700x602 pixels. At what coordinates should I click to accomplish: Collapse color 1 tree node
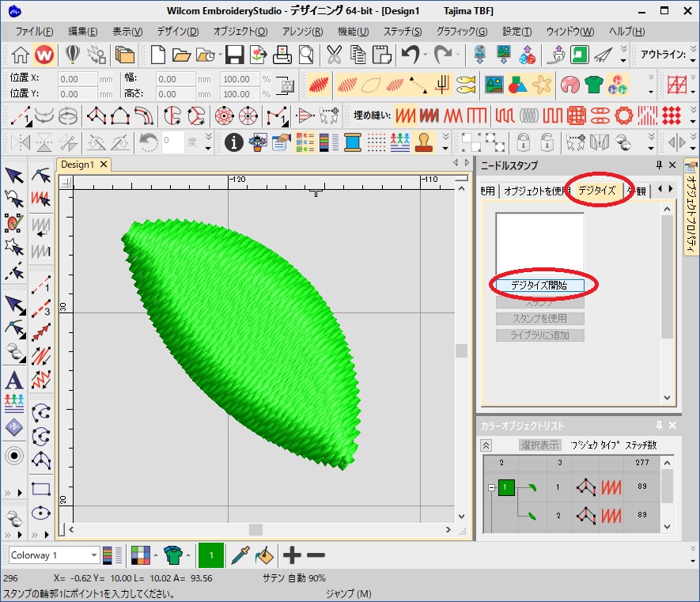[x=491, y=488]
